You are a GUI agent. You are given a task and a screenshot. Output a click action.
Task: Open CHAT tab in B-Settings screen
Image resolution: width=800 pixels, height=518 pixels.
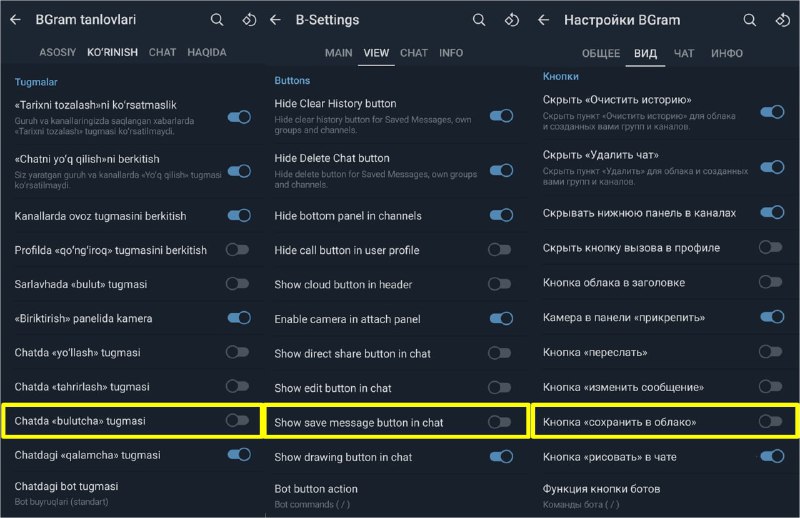tap(414, 53)
